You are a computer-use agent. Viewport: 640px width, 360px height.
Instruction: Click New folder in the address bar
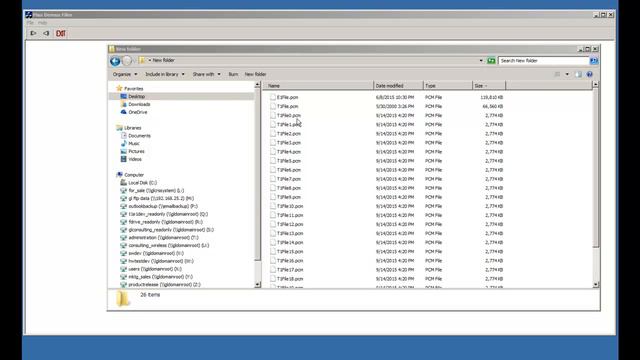[164, 60]
